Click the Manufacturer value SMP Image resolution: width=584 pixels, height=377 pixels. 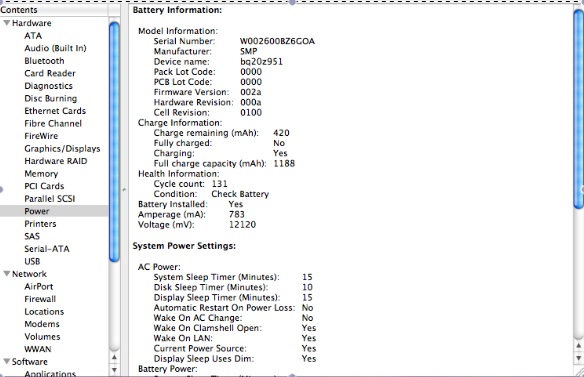(248, 51)
